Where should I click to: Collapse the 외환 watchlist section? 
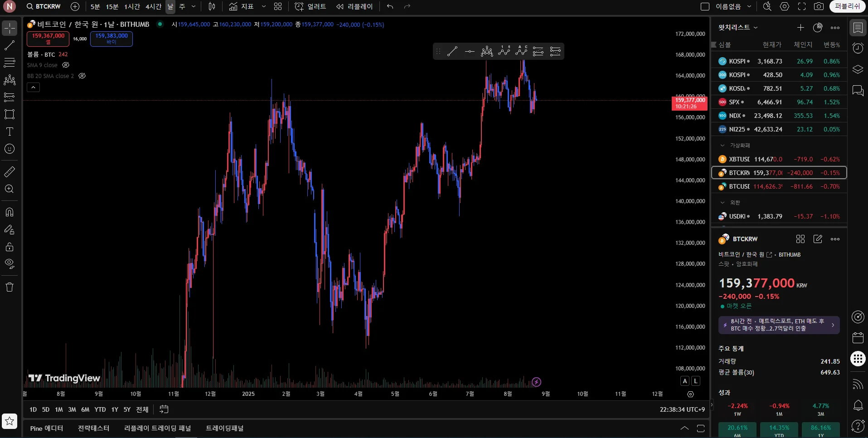tap(723, 203)
